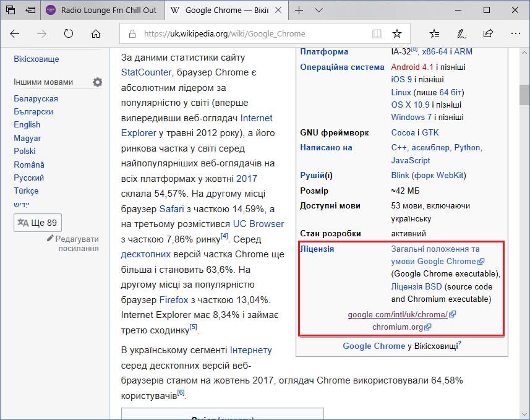The image size is (530, 420).
Task: Open the Інтернету link
Action: point(251,350)
